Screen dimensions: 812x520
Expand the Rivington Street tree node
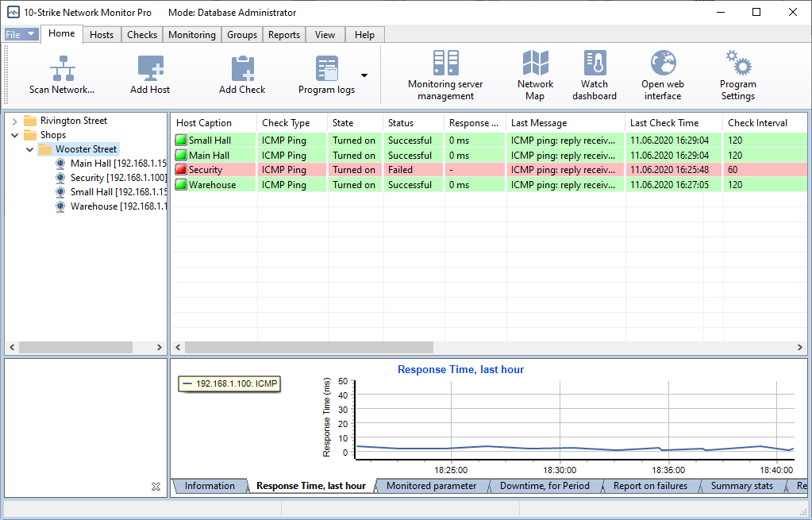coord(14,121)
